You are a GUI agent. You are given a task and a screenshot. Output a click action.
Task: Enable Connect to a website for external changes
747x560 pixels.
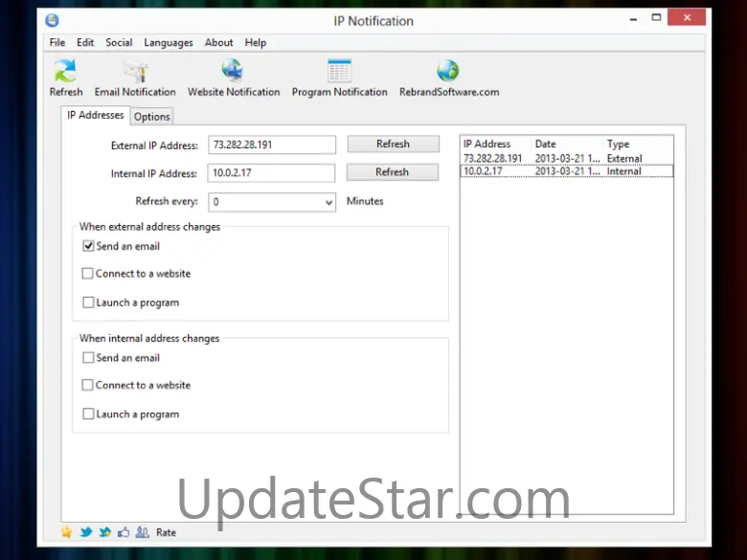click(88, 274)
